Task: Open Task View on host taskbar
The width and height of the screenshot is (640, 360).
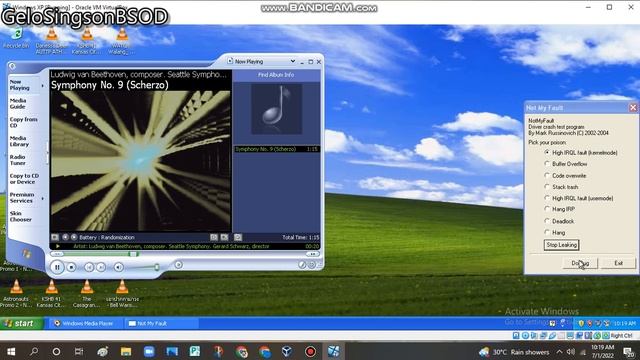Action: coord(79,351)
